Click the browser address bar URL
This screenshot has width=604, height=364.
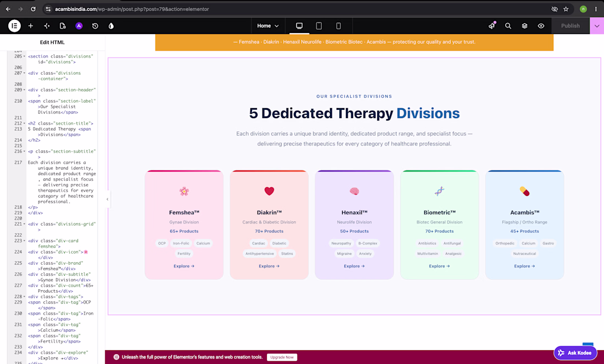(x=132, y=9)
